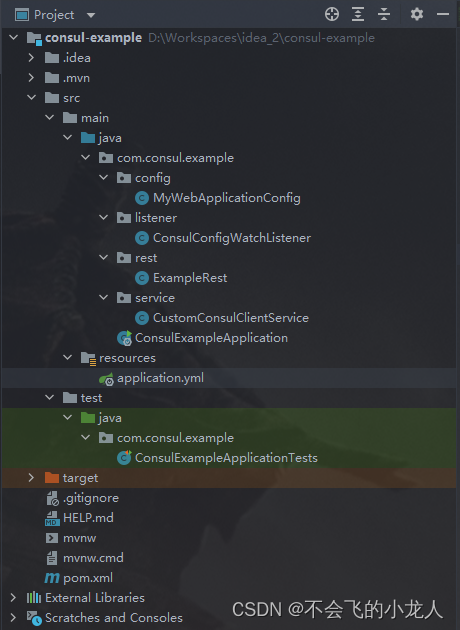Select ConsulConfigWatchListener class
460x630 pixels.
232,238
